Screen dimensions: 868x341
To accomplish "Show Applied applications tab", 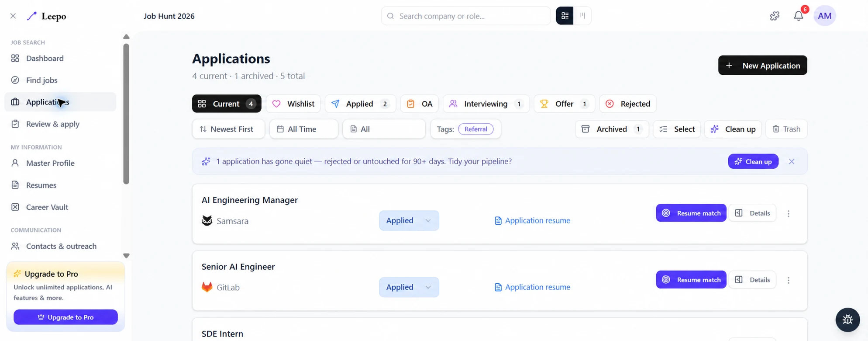I will 360,104.
